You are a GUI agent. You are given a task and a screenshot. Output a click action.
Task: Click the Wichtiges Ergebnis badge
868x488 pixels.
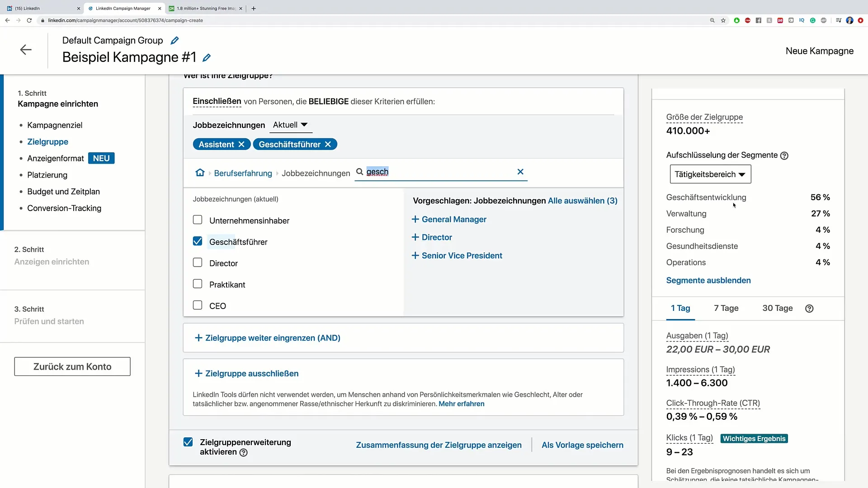(x=754, y=439)
